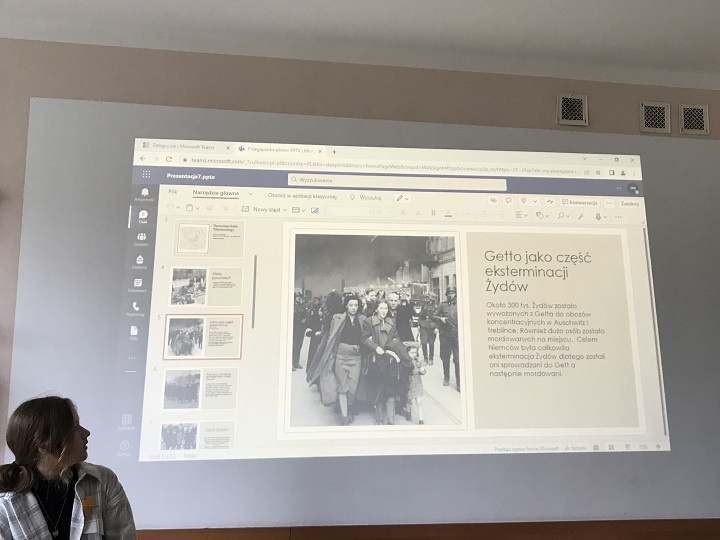
Task: Click the Designer wand icon in ribbon
Action: click(580, 216)
